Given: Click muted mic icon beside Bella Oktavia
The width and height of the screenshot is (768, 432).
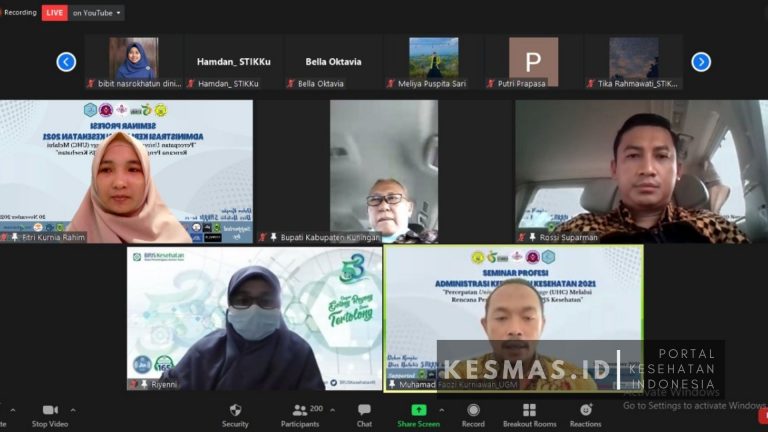Looking at the screenshot, I should pos(290,84).
